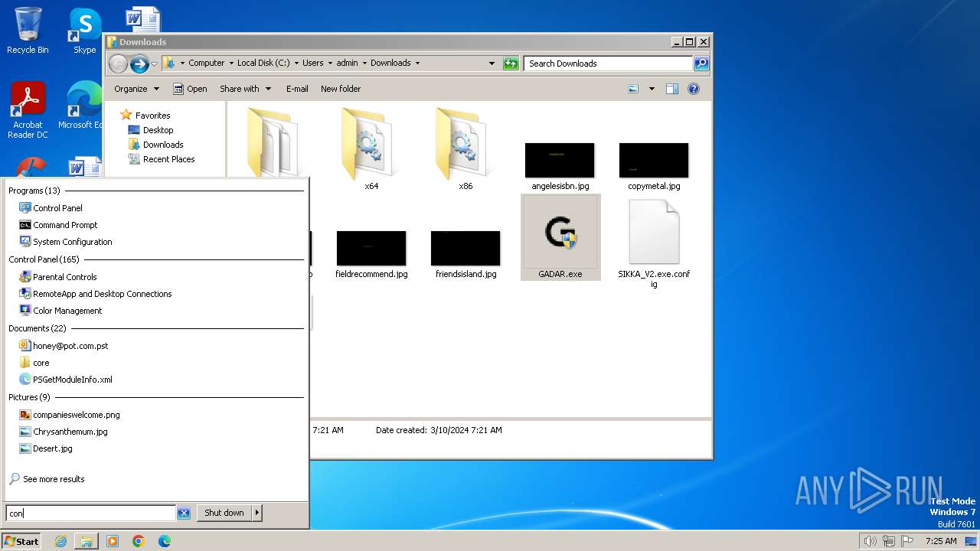Launch Google Chrome from taskbar
Viewport: 980px width, 551px height.
tap(139, 541)
